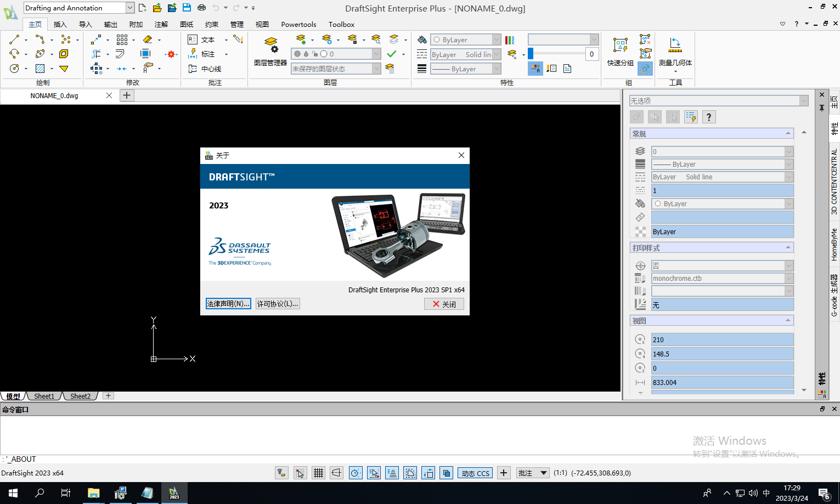This screenshot has height=504, width=840.
Task: Click the view width field showing 833.004
Action: [x=722, y=382]
